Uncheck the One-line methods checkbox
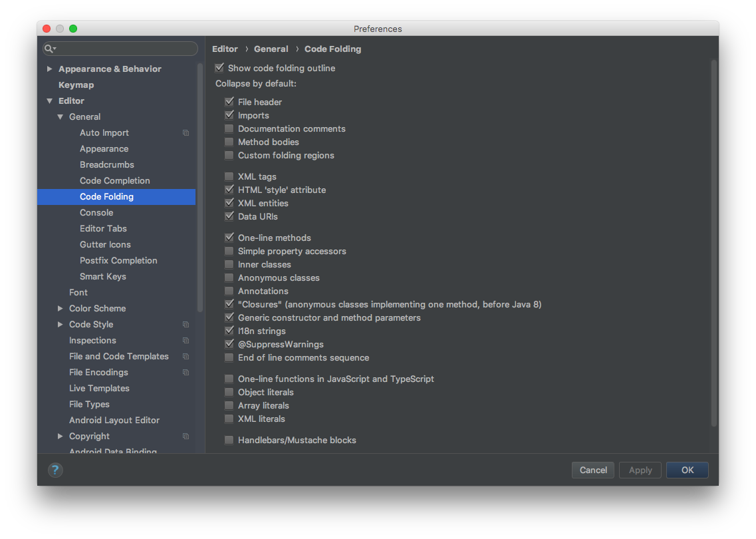This screenshot has width=756, height=539. tap(229, 238)
